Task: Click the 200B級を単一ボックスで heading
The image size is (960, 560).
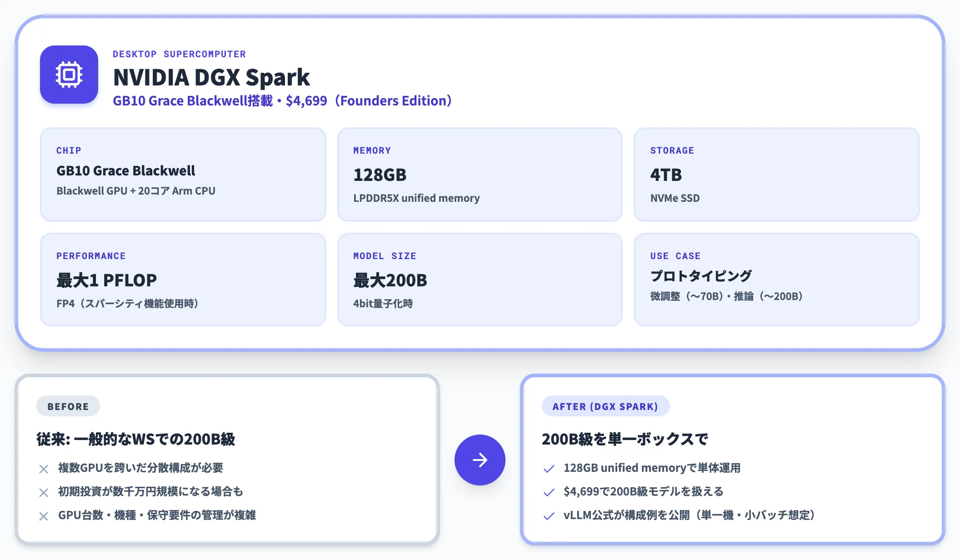Action: (x=625, y=439)
